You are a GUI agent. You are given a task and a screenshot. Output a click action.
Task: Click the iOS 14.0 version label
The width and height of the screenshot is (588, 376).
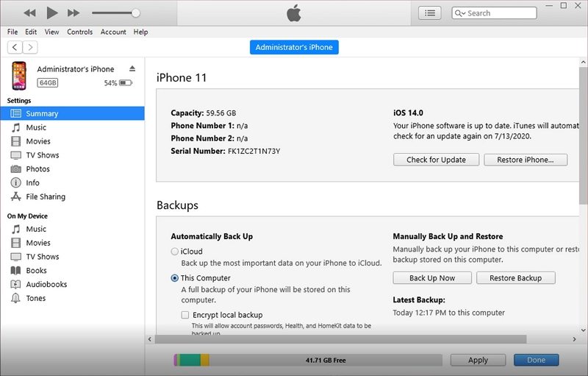(408, 113)
